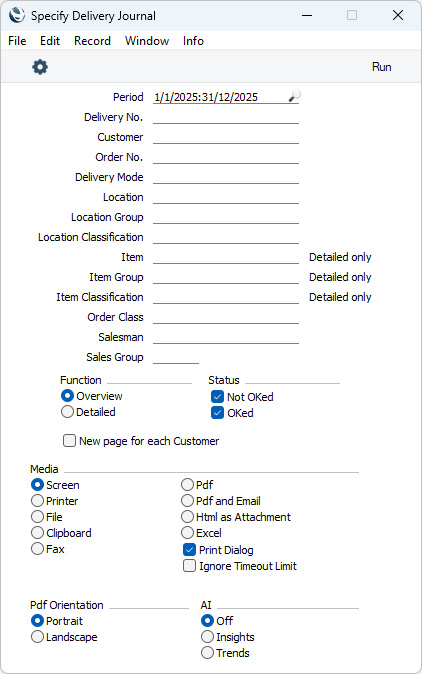Open the Record menu
The height and width of the screenshot is (674, 422).
(92, 41)
